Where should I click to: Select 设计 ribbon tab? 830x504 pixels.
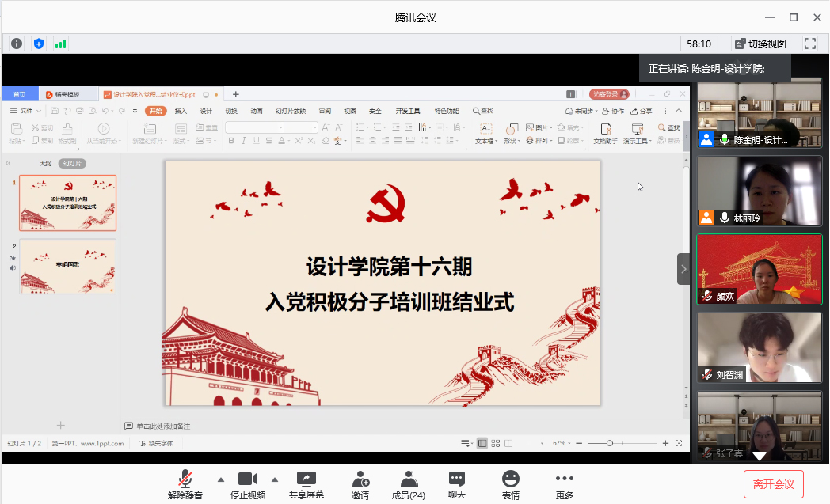point(206,111)
